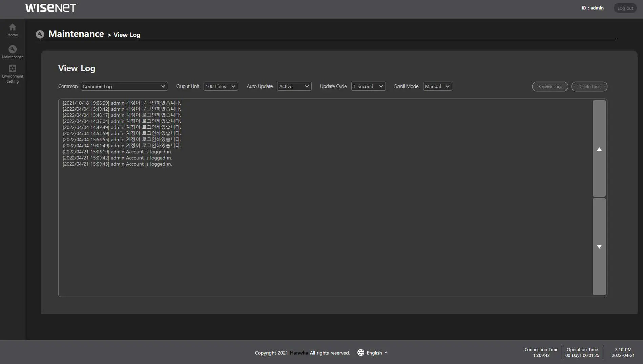Log out of the admin account
This screenshot has width=643, height=364.
(625, 8)
